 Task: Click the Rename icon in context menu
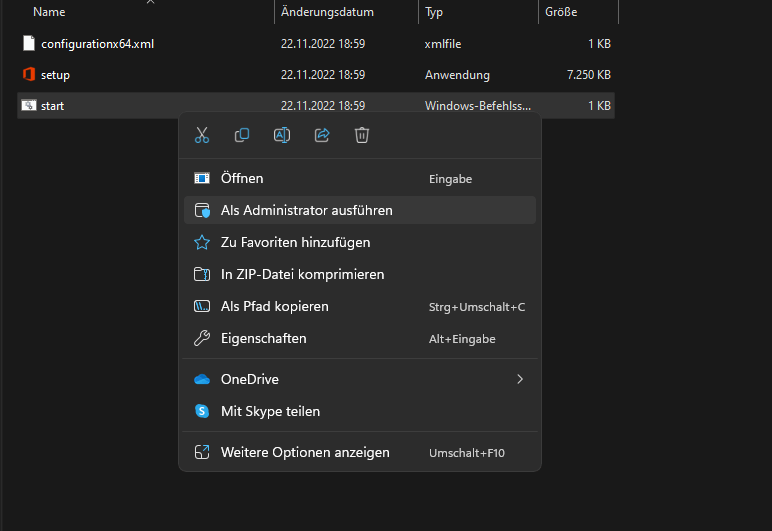coord(282,135)
